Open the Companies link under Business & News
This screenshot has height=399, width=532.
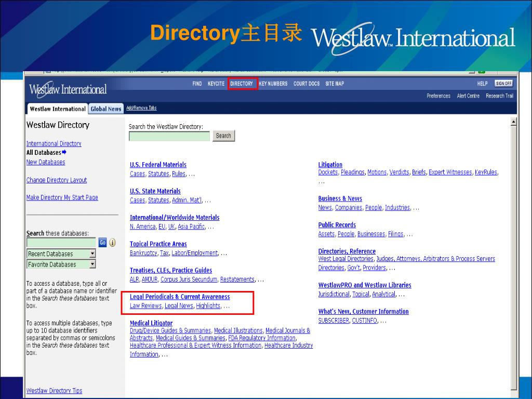pos(349,208)
